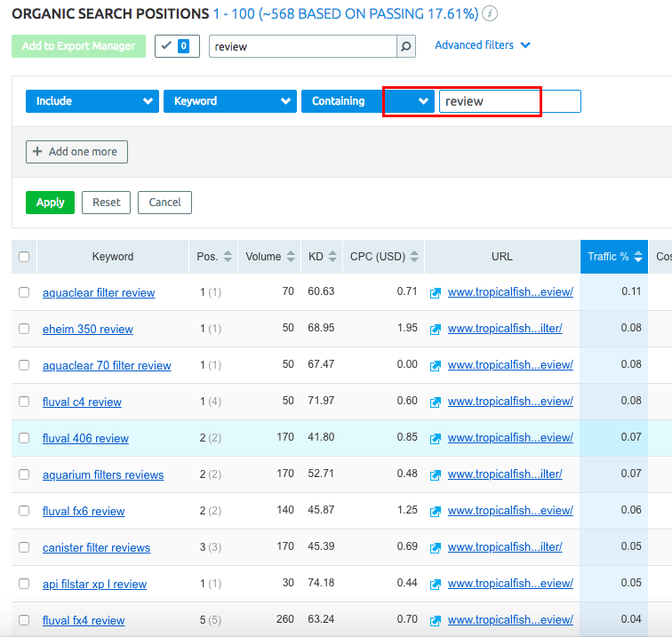Open external link icon for aquaclear filter review
Viewport: 672px width, 637px height.
[436, 293]
